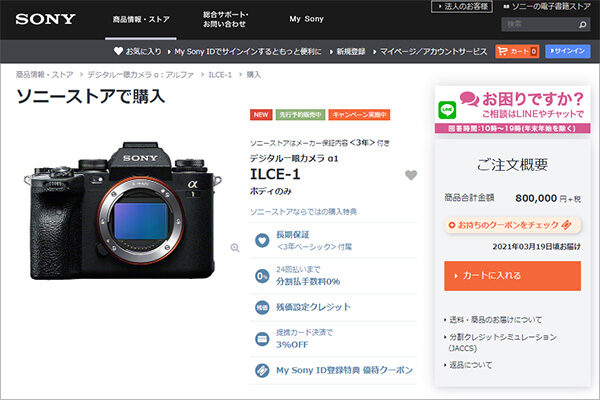Click the red NEW badge
This screenshot has width=600, height=400.
(x=261, y=114)
